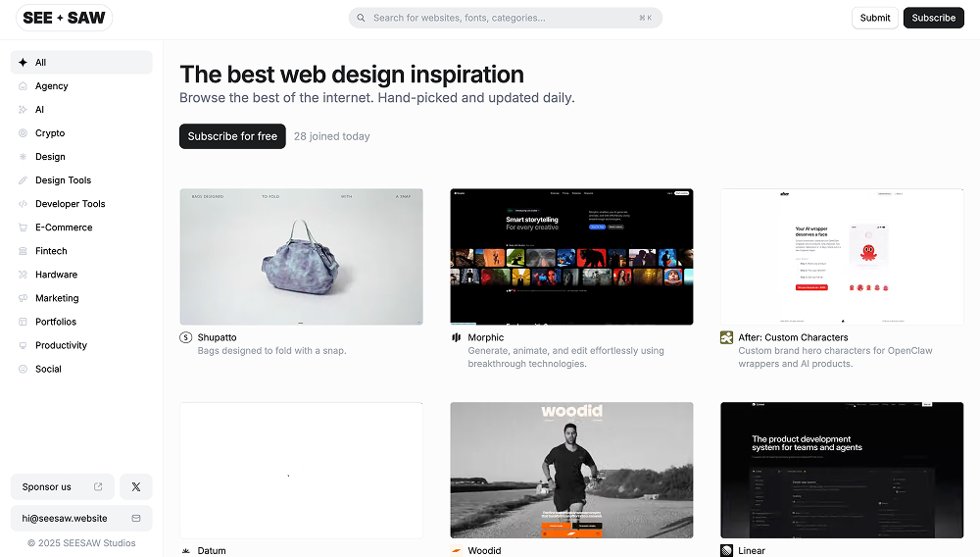Click the Morphic favicon
980x557 pixels.
point(457,337)
